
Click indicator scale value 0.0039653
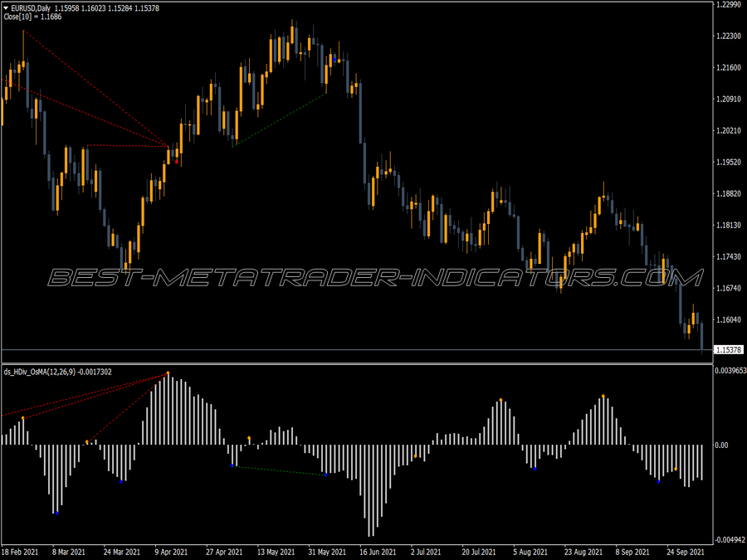[730, 371]
